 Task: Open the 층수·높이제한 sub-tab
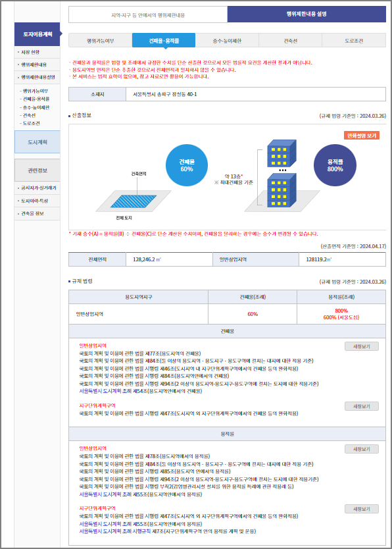coord(227,41)
